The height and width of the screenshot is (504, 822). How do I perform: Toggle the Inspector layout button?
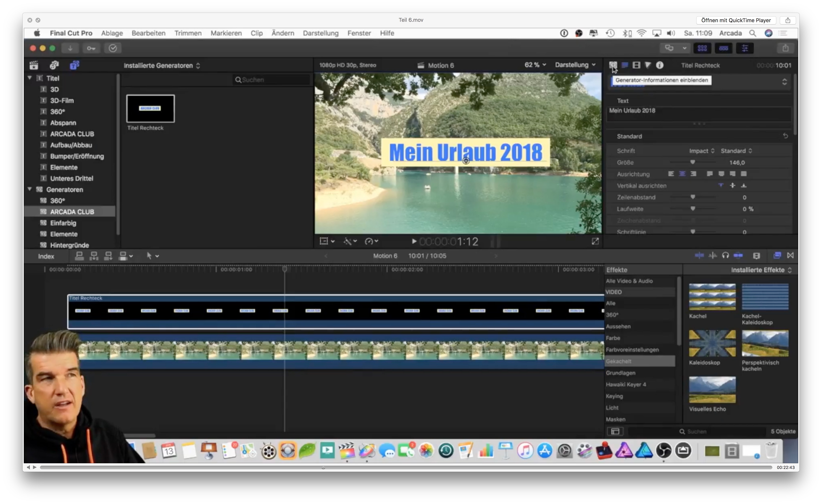(745, 48)
